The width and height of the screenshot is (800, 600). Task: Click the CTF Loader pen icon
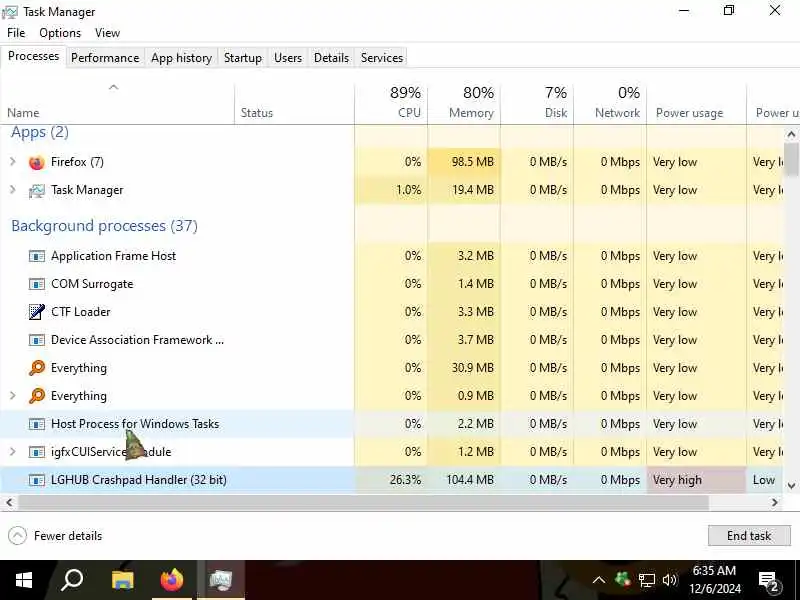coord(37,312)
